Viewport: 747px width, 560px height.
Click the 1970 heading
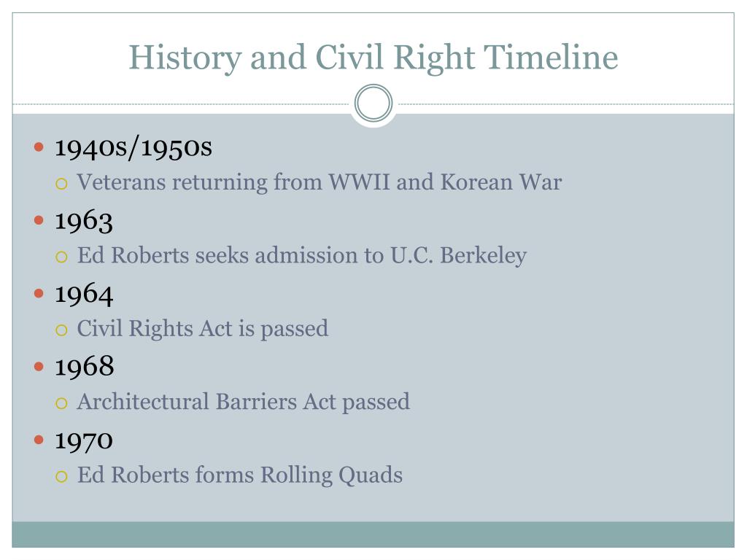click(84, 440)
